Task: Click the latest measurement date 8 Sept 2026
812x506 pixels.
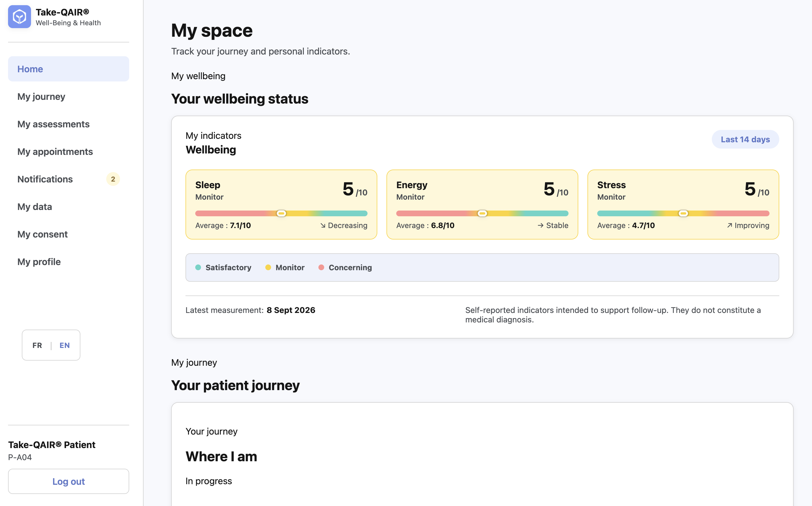Action: pos(291,310)
